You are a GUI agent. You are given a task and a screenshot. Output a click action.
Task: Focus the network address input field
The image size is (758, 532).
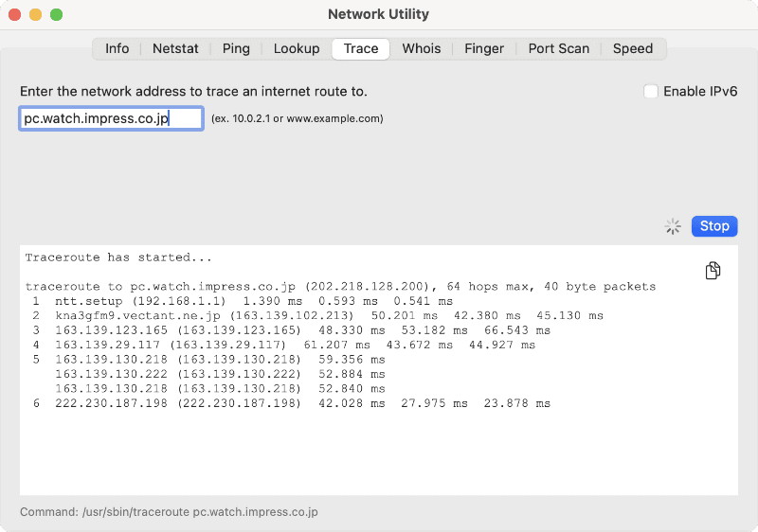point(111,118)
